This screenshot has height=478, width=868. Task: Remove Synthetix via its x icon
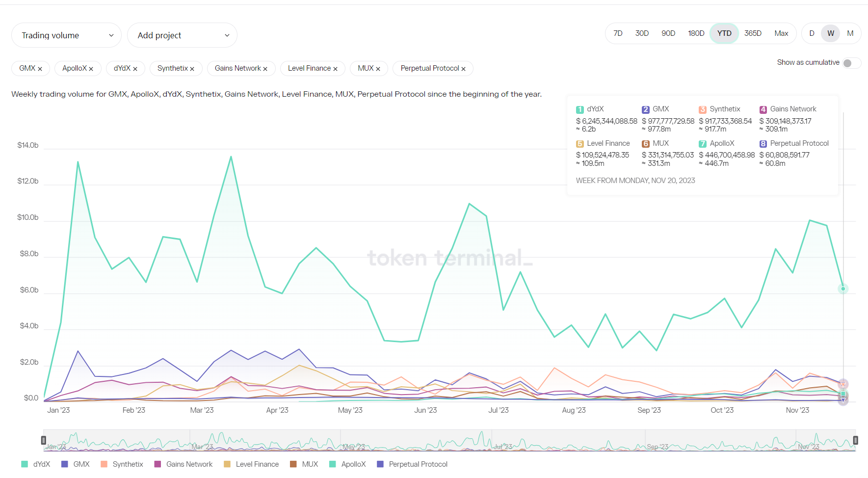tap(192, 69)
